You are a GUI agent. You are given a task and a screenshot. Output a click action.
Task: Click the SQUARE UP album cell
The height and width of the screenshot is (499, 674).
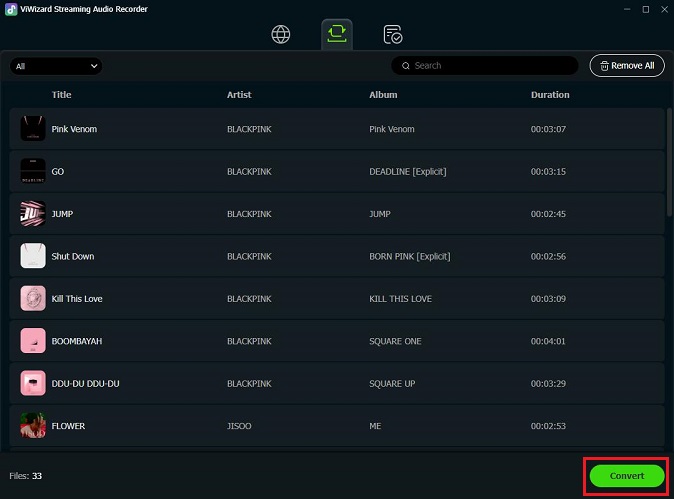point(392,383)
